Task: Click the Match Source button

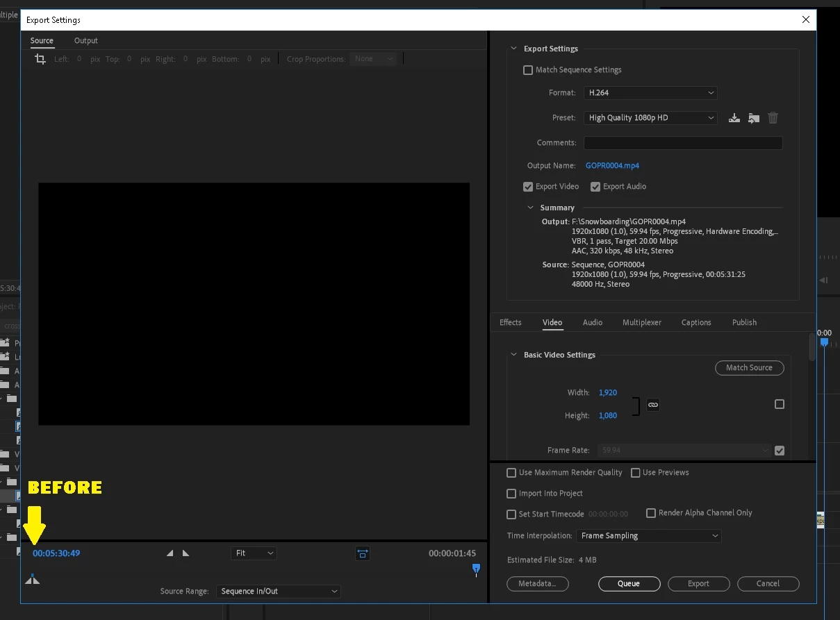Action: point(749,368)
